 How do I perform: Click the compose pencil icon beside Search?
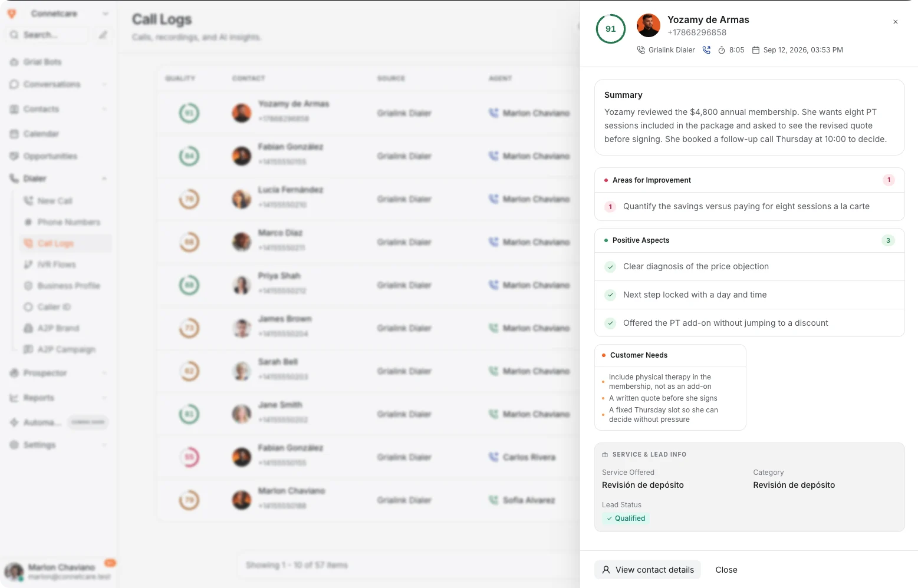(x=103, y=35)
